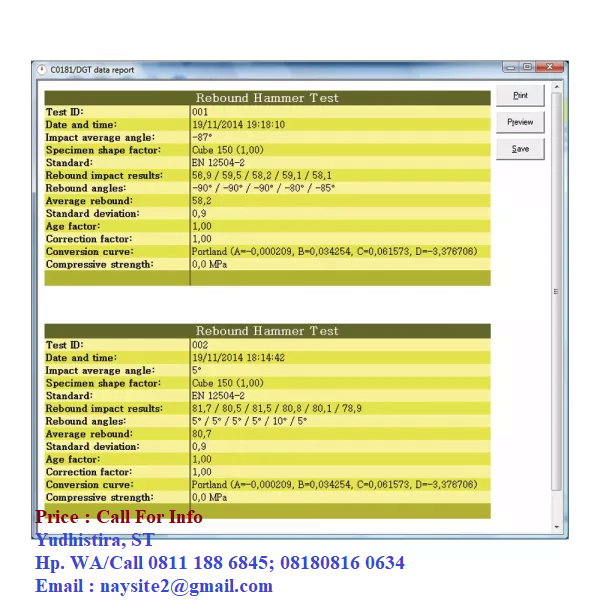This screenshot has height=600, width=600.
Task: Click first Rebound Hammer Test header
Action: 267,98
